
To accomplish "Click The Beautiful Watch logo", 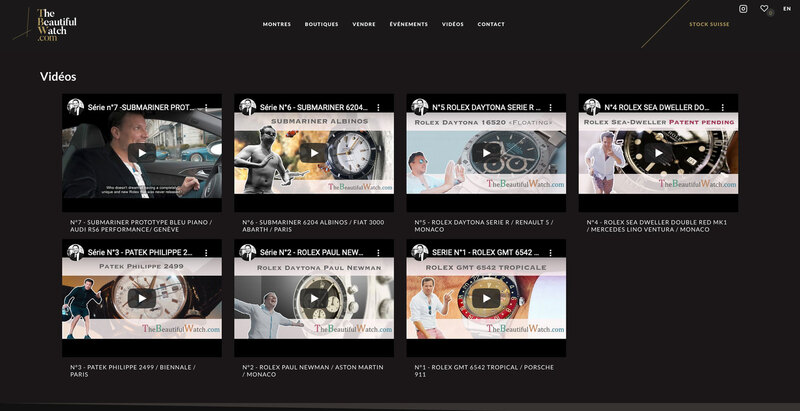I will pos(56,24).
